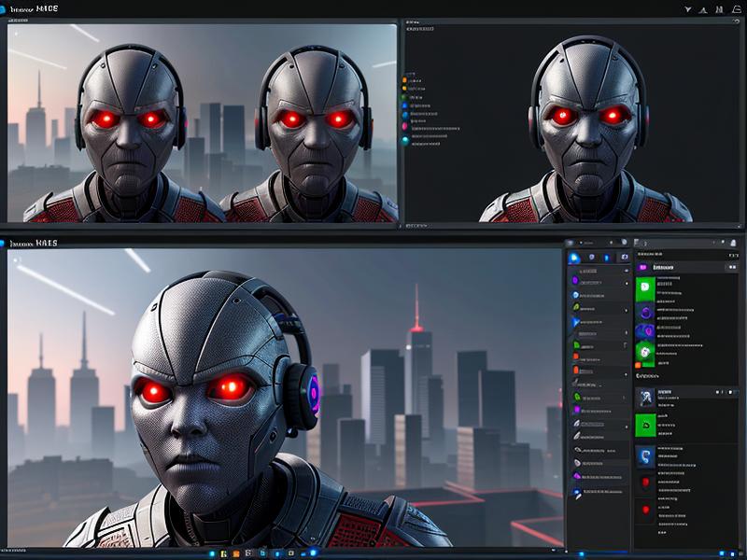The width and height of the screenshot is (747, 560).
Task: Click the green square thumbnail at list top
Action: [644, 289]
